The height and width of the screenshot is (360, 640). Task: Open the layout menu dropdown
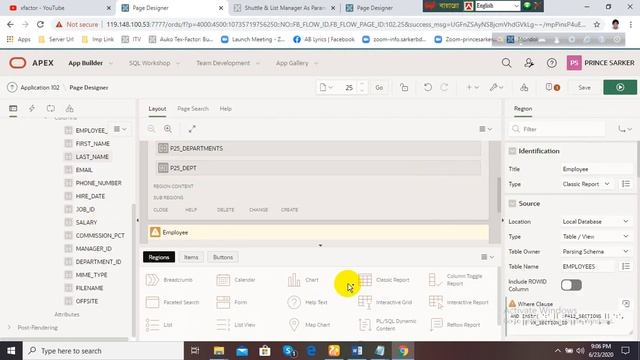pos(485,129)
